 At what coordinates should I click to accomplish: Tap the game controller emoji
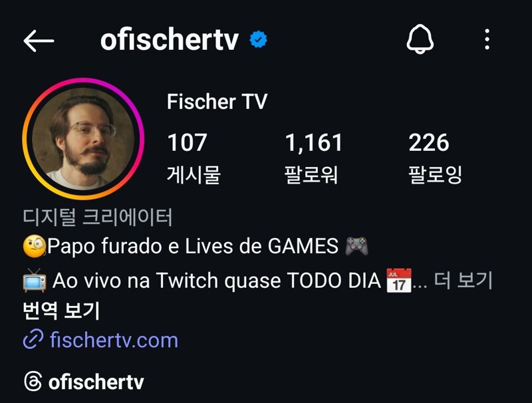pos(356,246)
